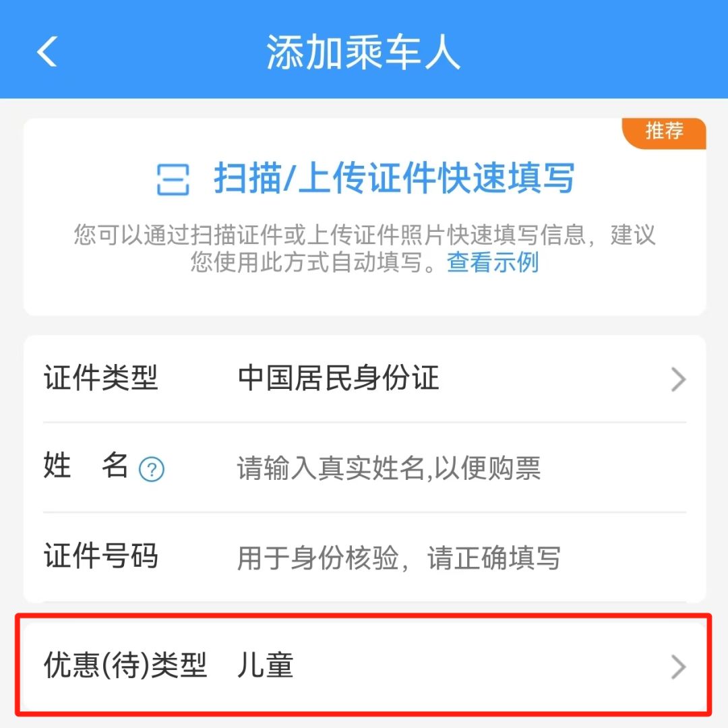Image resolution: width=728 pixels, height=728 pixels.
Task: Tap the 姓名 field label
Action: [x=86, y=465]
